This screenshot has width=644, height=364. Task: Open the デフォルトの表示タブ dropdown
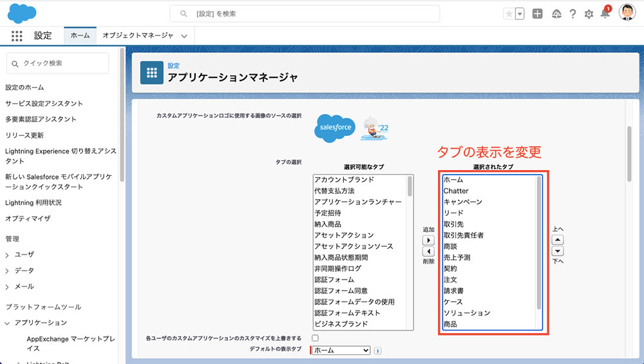coord(341,350)
